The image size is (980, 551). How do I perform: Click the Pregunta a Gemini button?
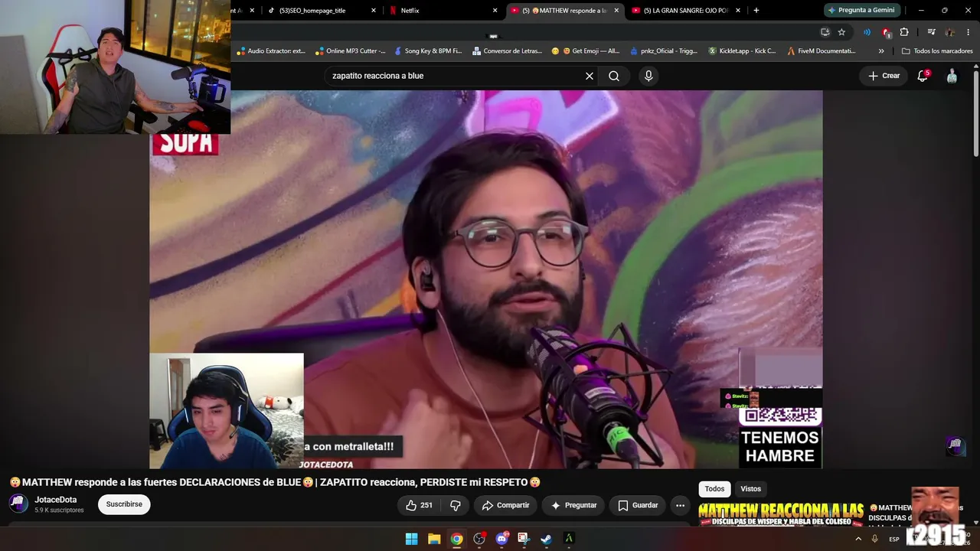click(x=861, y=10)
